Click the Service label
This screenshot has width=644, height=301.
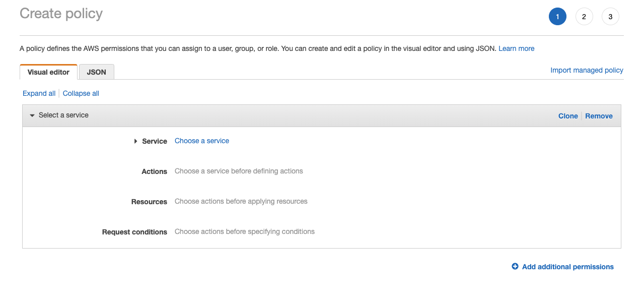pyautogui.click(x=155, y=141)
